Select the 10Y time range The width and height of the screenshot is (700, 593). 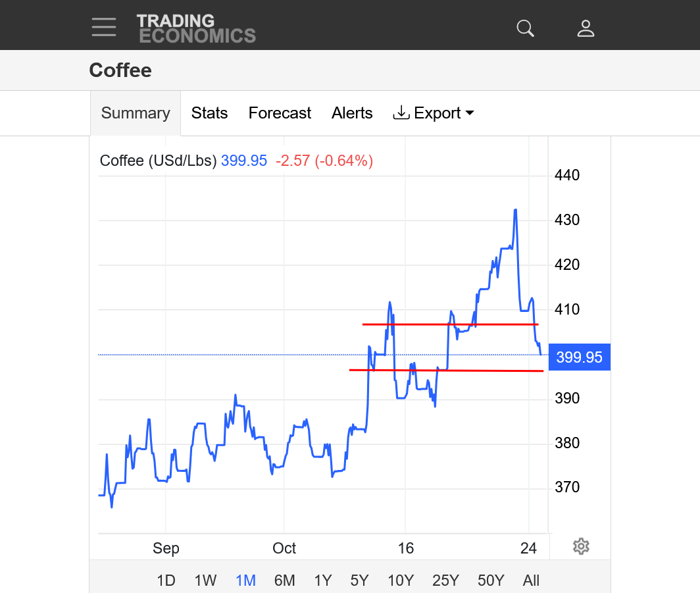coord(400,580)
